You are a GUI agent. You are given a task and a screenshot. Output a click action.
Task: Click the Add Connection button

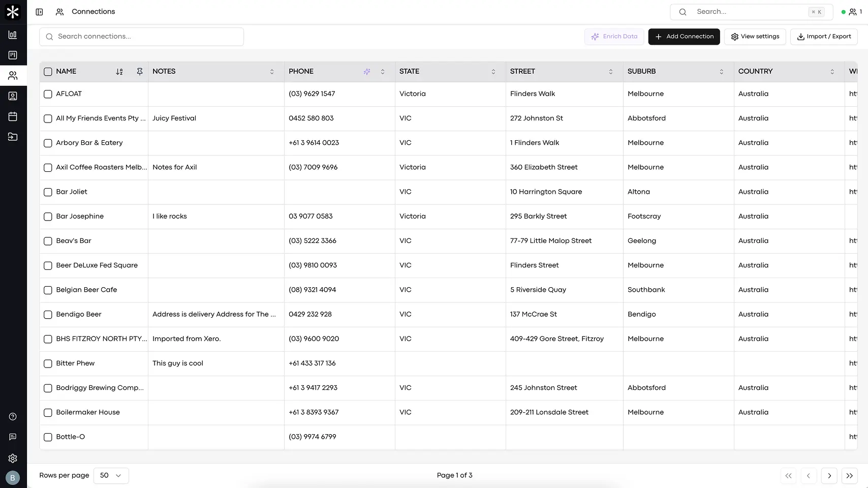tap(684, 37)
